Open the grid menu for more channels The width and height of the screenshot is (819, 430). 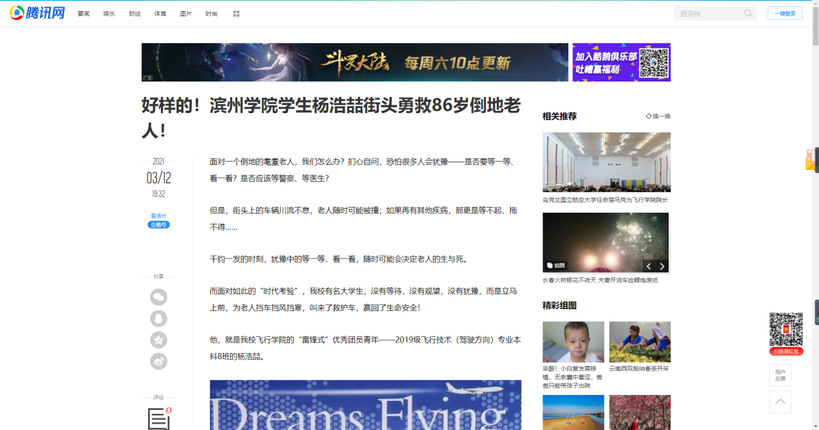pos(236,14)
